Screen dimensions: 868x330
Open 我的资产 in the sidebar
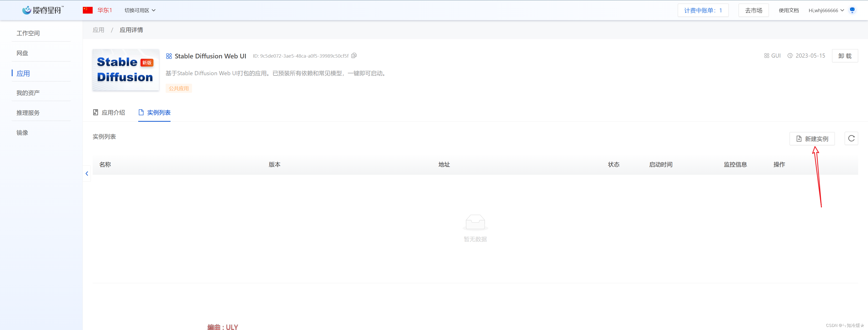pos(28,93)
